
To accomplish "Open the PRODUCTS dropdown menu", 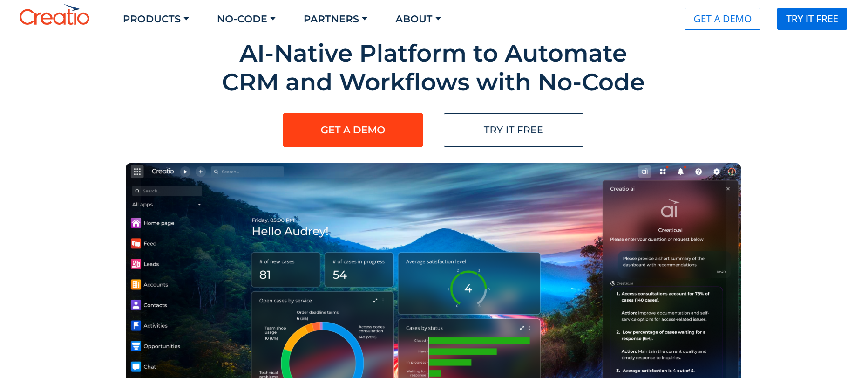I will tap(156, 19).
